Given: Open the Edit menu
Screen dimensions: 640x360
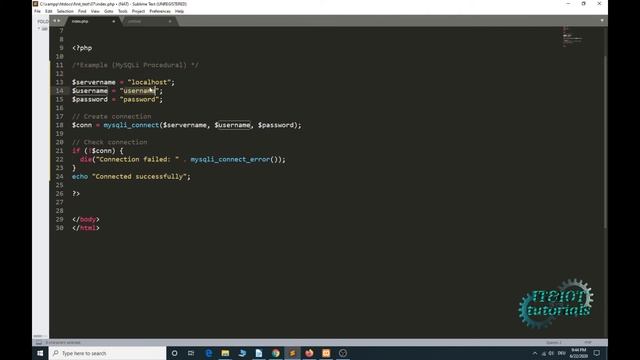Looking at the screenshot, I should pos(49,11).
